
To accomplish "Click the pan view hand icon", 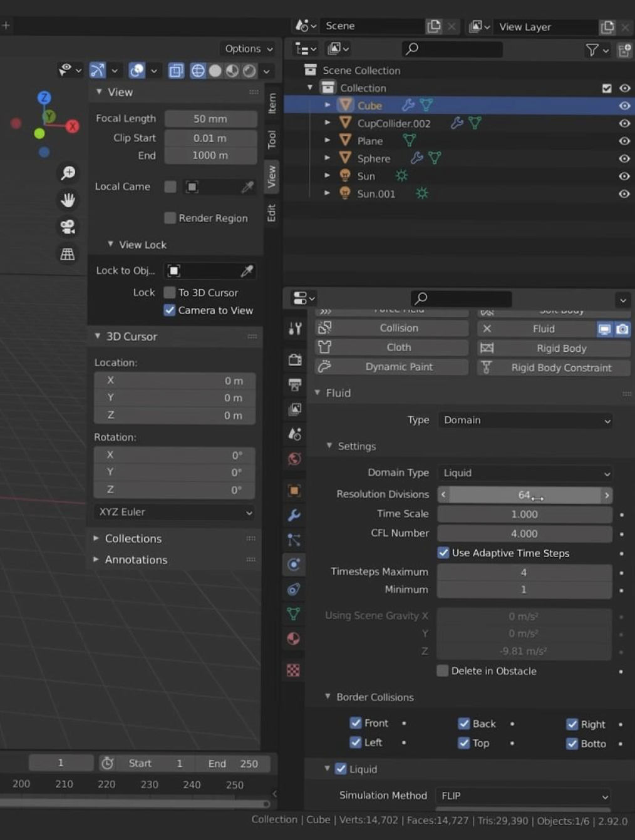I will (68, 200).
